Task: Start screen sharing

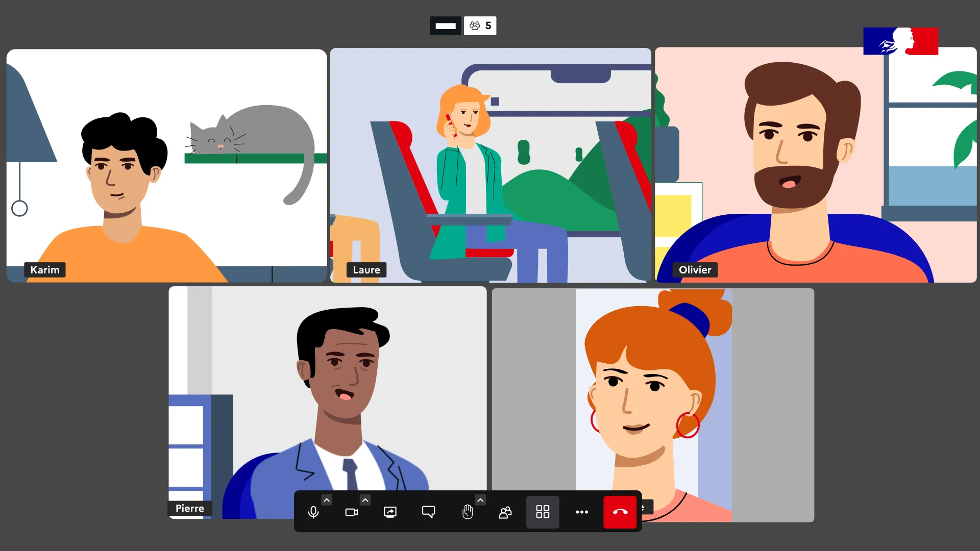Action: click(390, 512)
